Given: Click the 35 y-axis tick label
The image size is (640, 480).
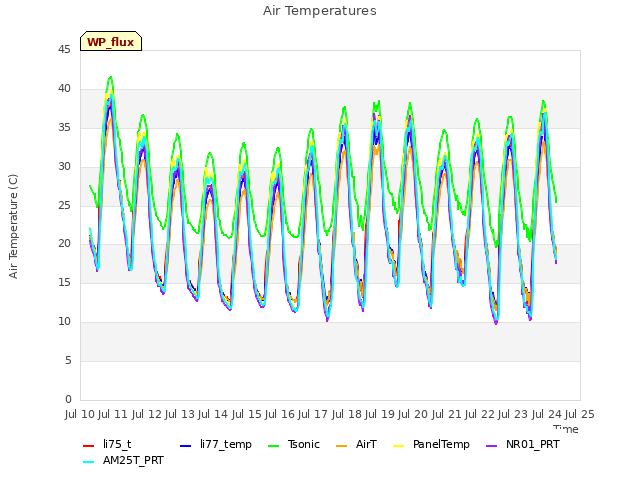Looking at the screenshot, I should pyautogui.click(x=64, y=127).
